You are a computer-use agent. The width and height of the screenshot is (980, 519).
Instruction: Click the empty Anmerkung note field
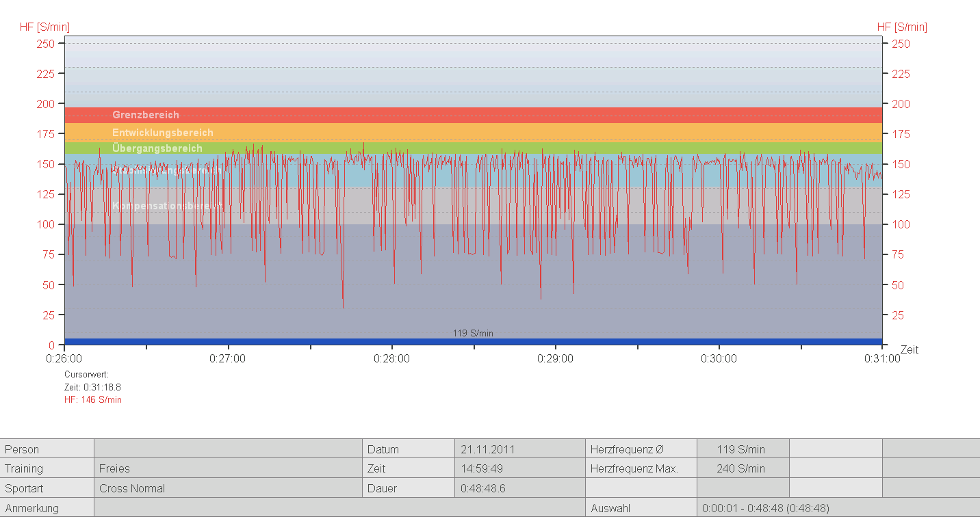pyautogui.click(x=339, y=508)
